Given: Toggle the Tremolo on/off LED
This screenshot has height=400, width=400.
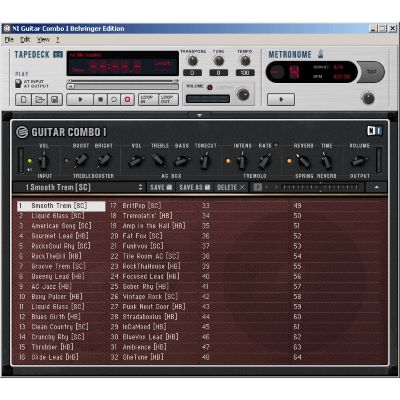Looking at the screenshot, I should [x=228, y=161].
